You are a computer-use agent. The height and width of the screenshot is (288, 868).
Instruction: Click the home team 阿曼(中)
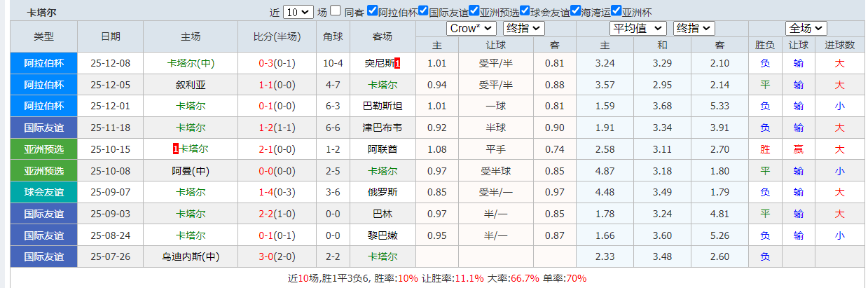coord(191,171)
